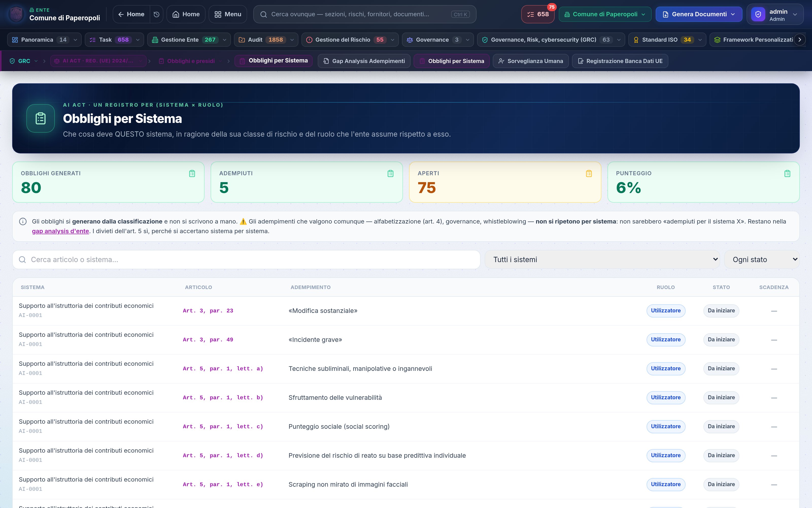This screenshot has height=508, width=812.
Task: Click the right-arrow to reveal more nav items
Action: click(x=800, y=40)
